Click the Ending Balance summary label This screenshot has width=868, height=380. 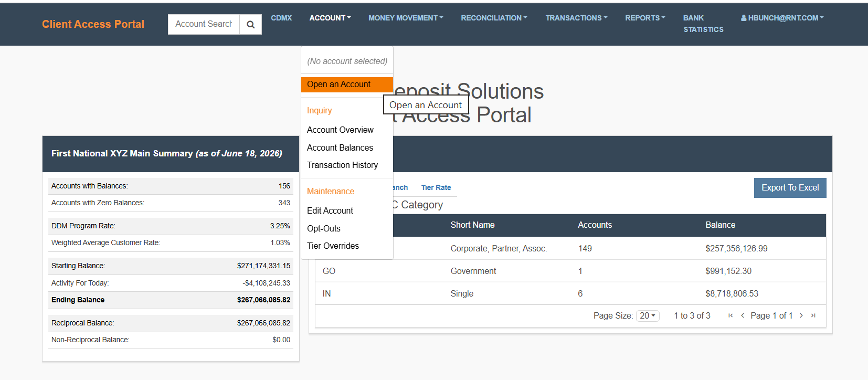click(x=78, y=300)
